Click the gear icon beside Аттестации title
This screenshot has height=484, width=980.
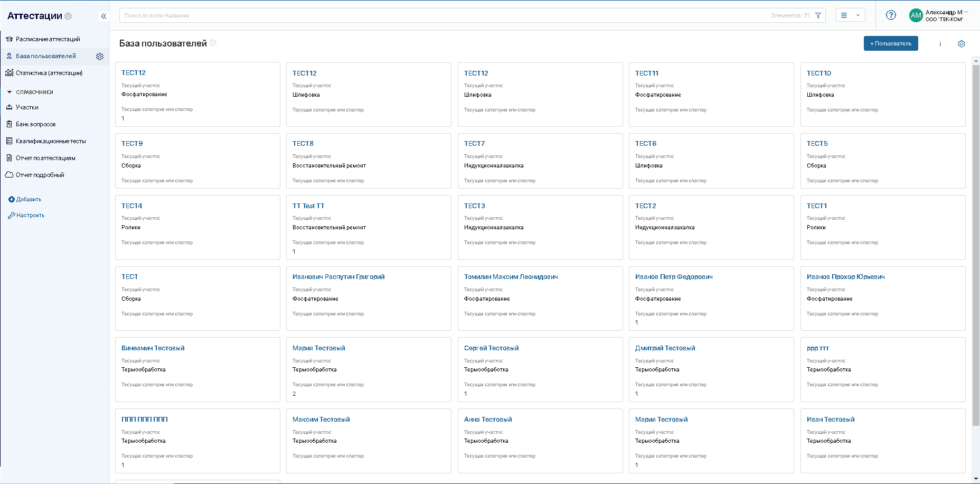click(x=68, y=16)
